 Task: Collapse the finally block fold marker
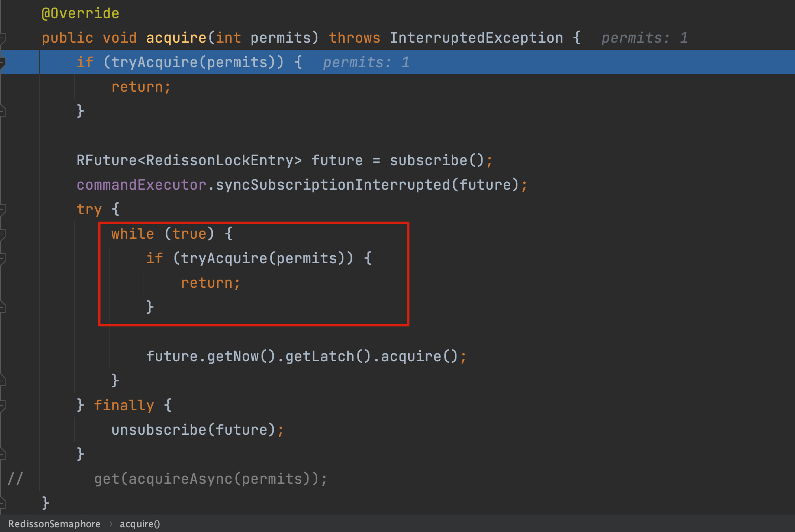click(2, 406)
